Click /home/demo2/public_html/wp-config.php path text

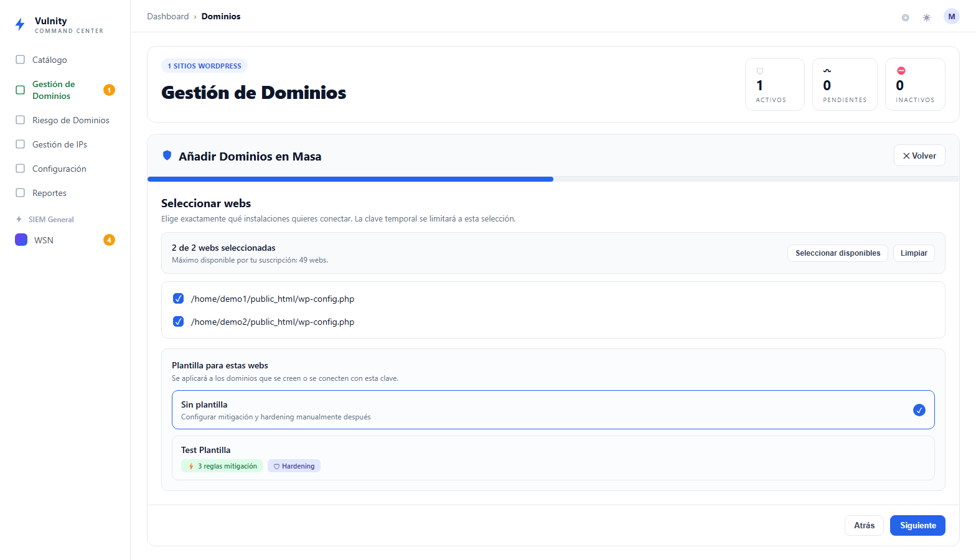tap(273, 322)
